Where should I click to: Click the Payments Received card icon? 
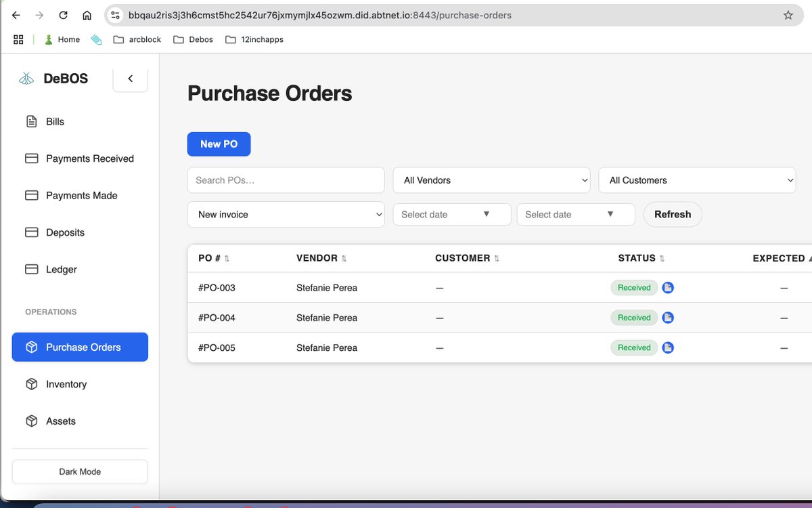click(31, 158)
